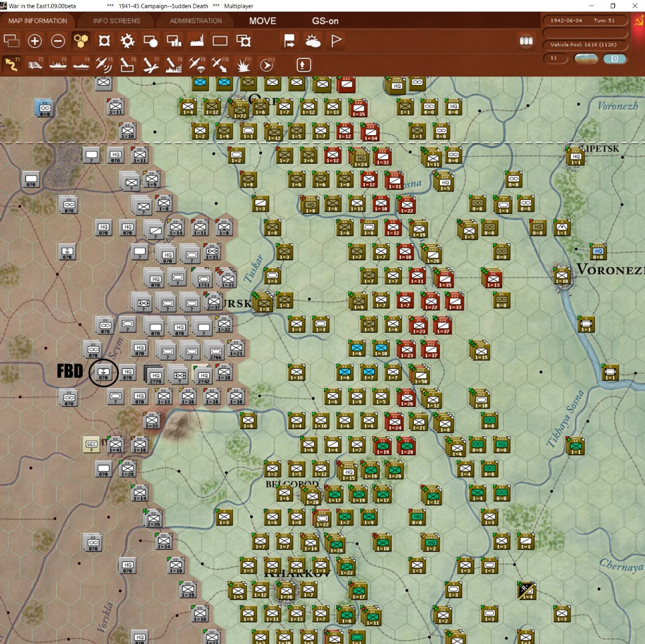Toggle the fortification level icon
Image resolution: width=645 pixels, height=644 pixels.
[104, 41]
